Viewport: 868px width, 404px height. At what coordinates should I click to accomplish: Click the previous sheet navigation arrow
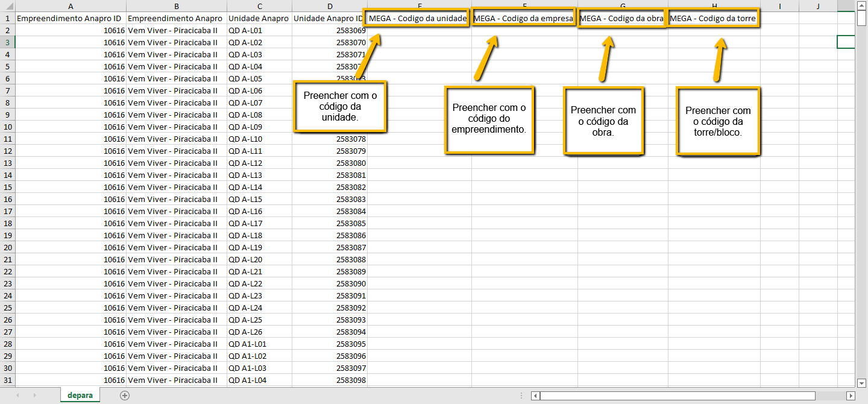(17, 396)
